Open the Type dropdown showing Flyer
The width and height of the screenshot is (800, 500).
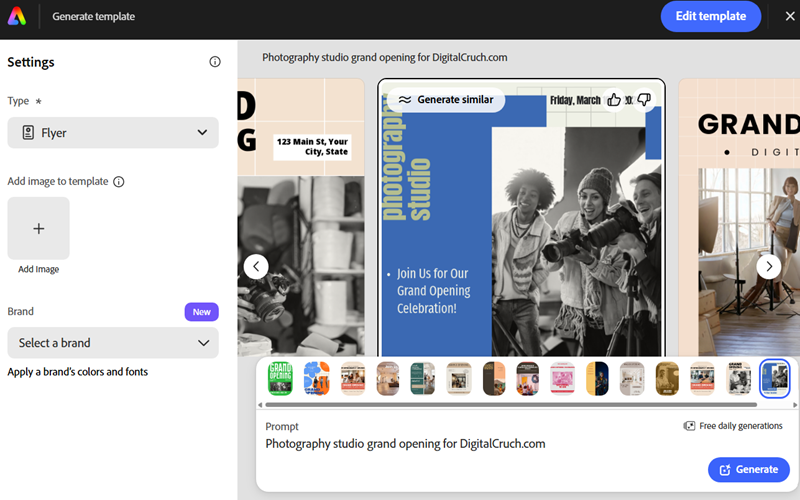pyautogui.click(x=113, y=133)
